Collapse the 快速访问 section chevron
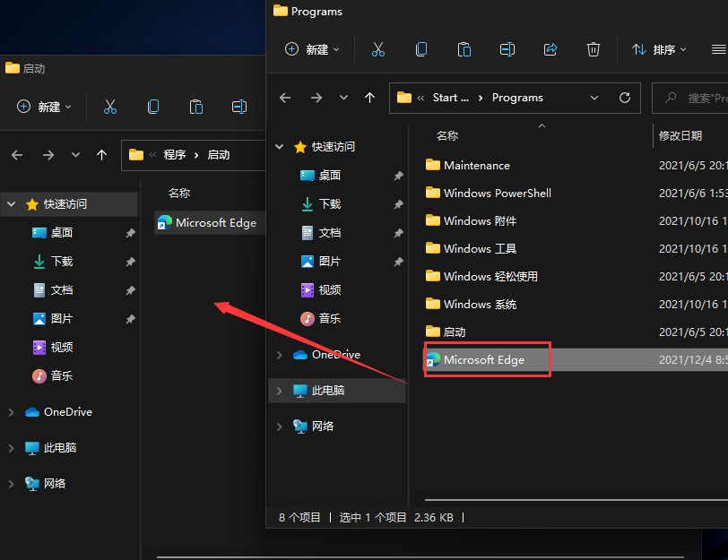This screenshot has height=560, width=728. tap(279, 147)
